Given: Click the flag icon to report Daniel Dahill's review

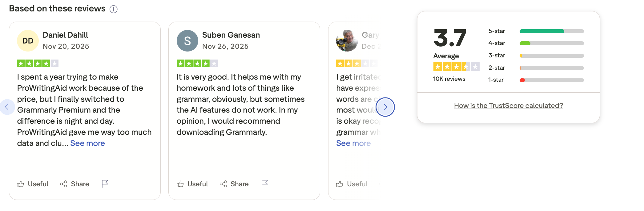Looking at the screenshot, I should tap(105, 183).
